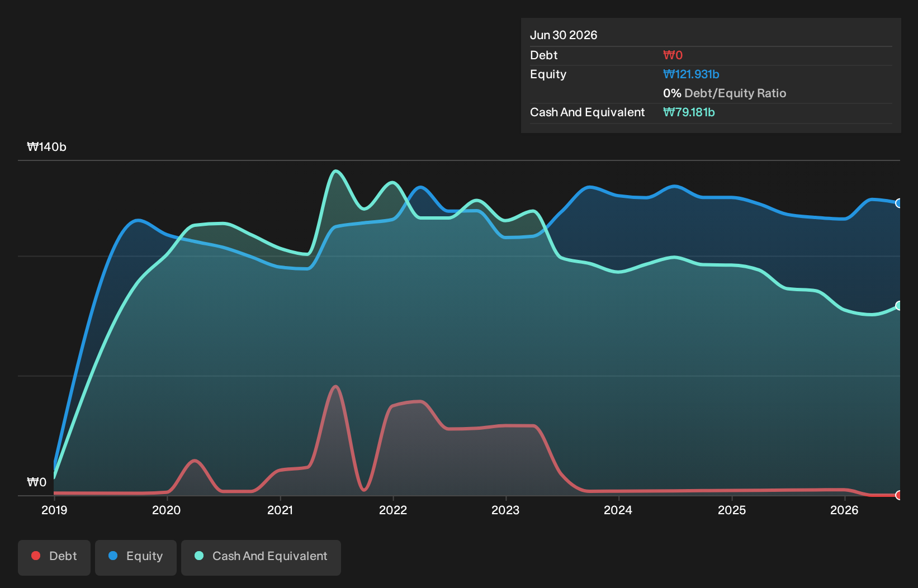Select the Debt endpoint marker at zero
Viewport: 918px width, 588px height.
pos(899,495)
